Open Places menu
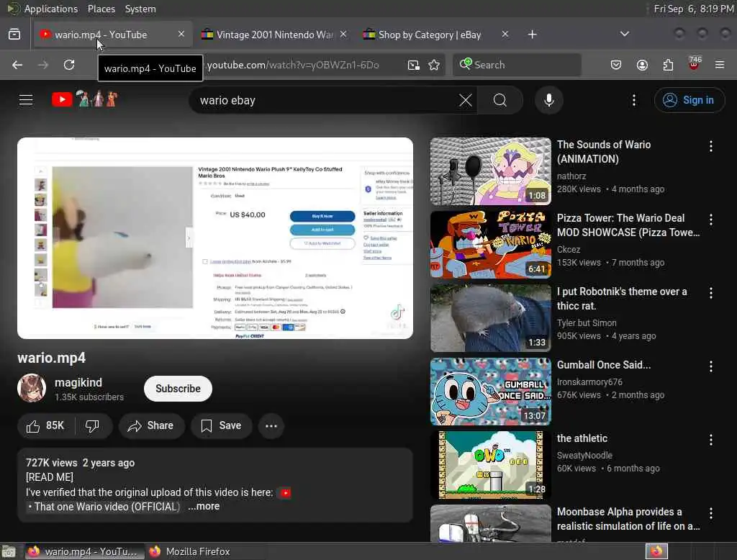Screen dimensions: 737x560 point(101,9)
